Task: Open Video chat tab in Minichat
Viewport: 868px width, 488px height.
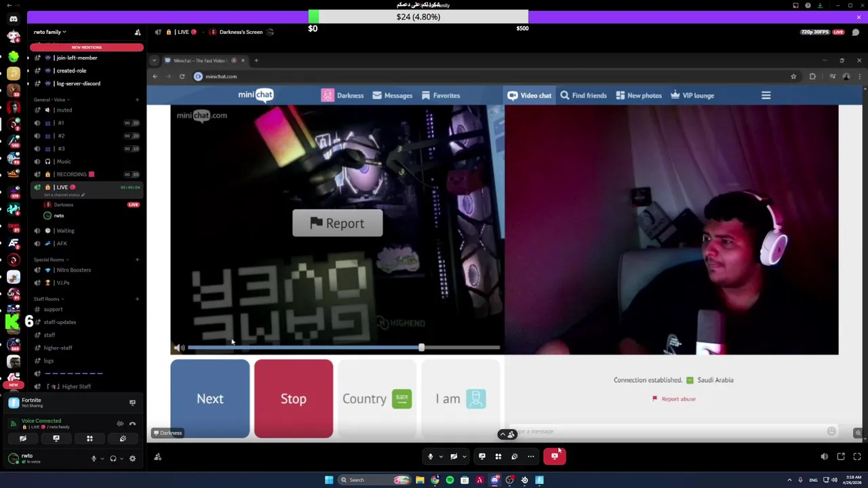Action: tap(530, 96)
